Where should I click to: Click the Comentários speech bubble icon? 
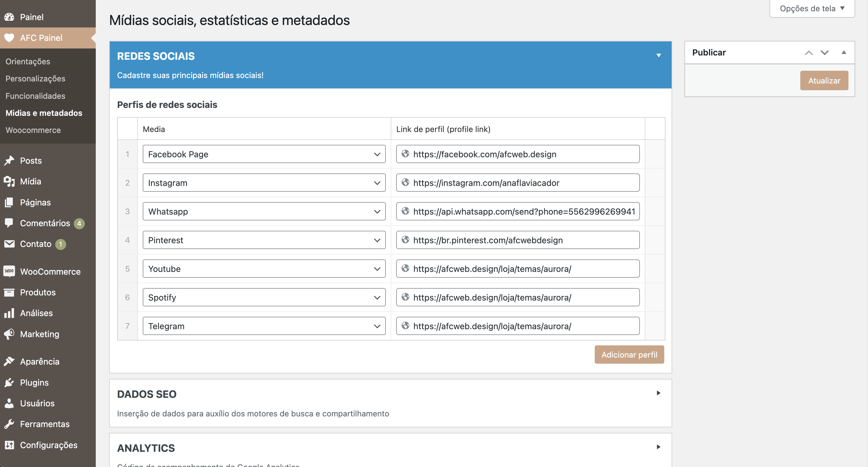pyautogui.click(x=9, y=223)
